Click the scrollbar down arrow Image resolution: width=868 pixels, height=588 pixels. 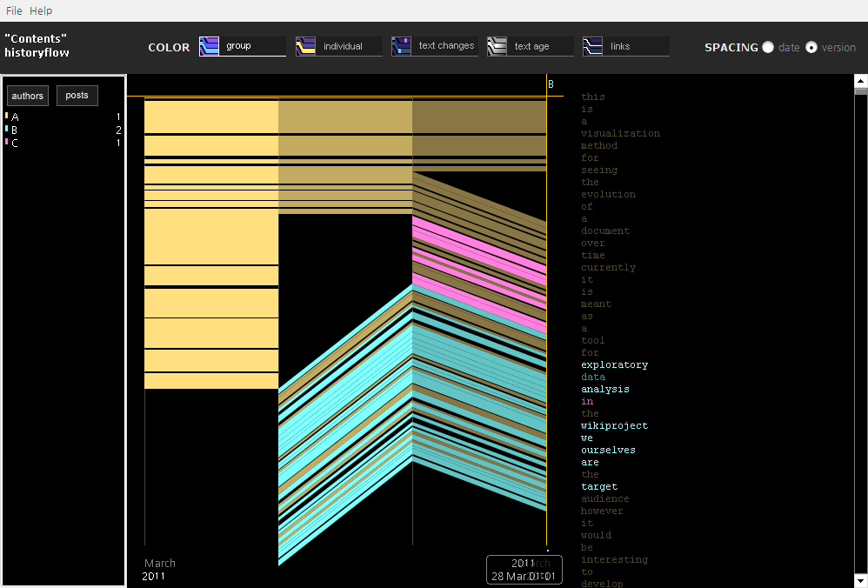pyautogui.click(x=860, y=580)
